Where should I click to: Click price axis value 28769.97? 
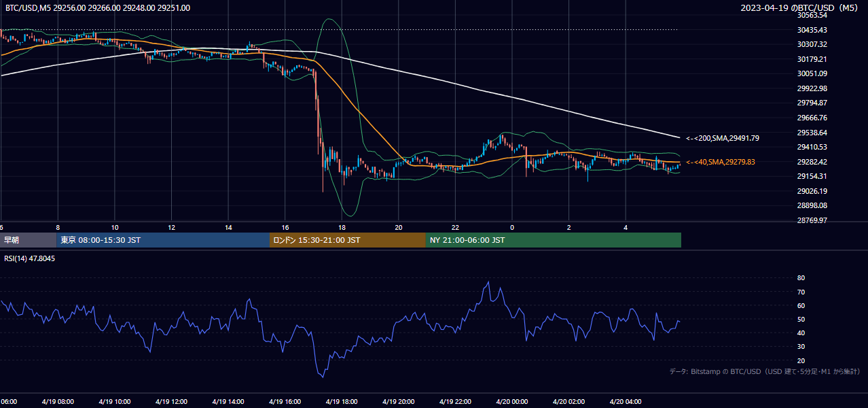click(x=812, y=220)
